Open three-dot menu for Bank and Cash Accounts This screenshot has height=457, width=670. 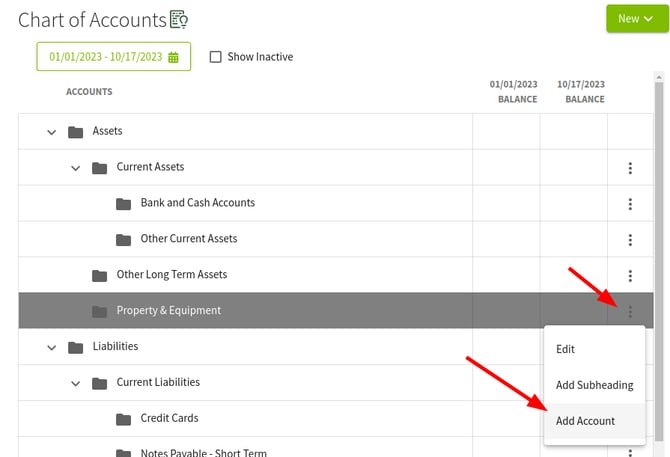pyautogui.click(x=630, y=204)
